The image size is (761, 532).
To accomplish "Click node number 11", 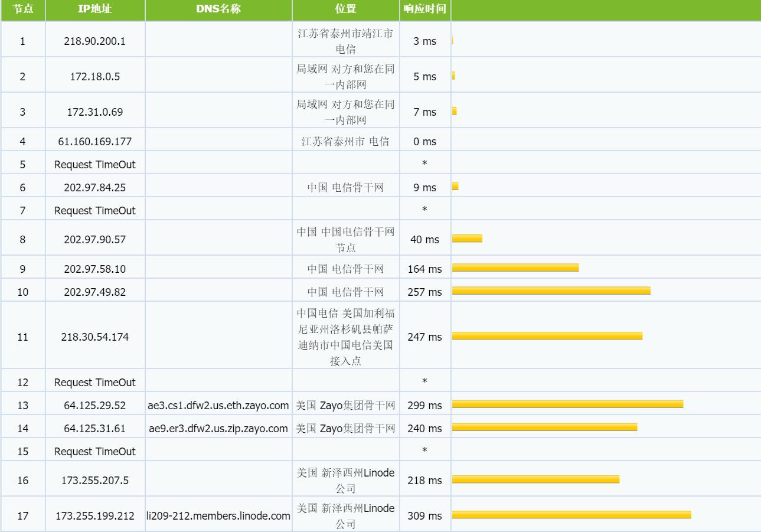I will pyautogui.click(x=22, y=337).
